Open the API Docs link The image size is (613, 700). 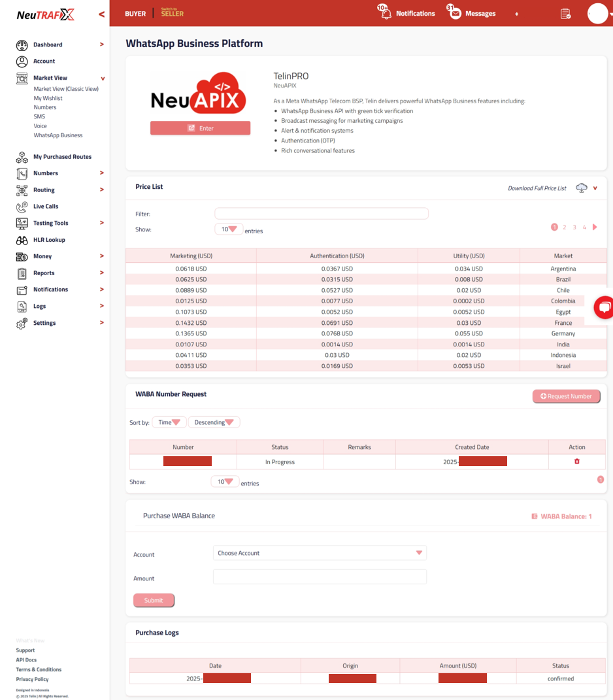[26, 660]
